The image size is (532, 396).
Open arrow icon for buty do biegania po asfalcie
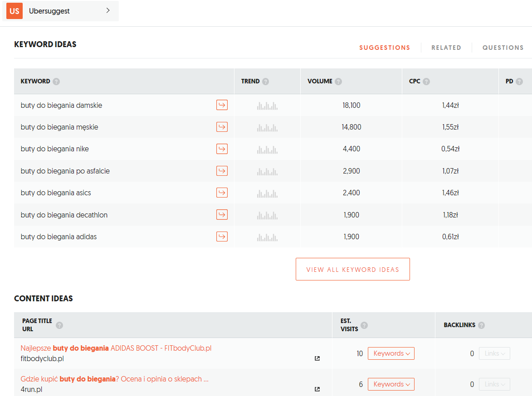tap(222, 171)
